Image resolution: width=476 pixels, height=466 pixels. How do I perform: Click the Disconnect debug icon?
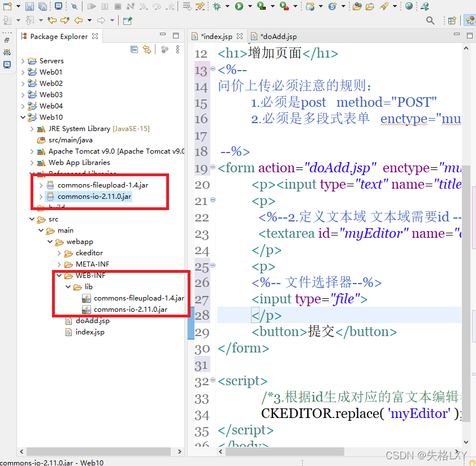pos(131,6)
